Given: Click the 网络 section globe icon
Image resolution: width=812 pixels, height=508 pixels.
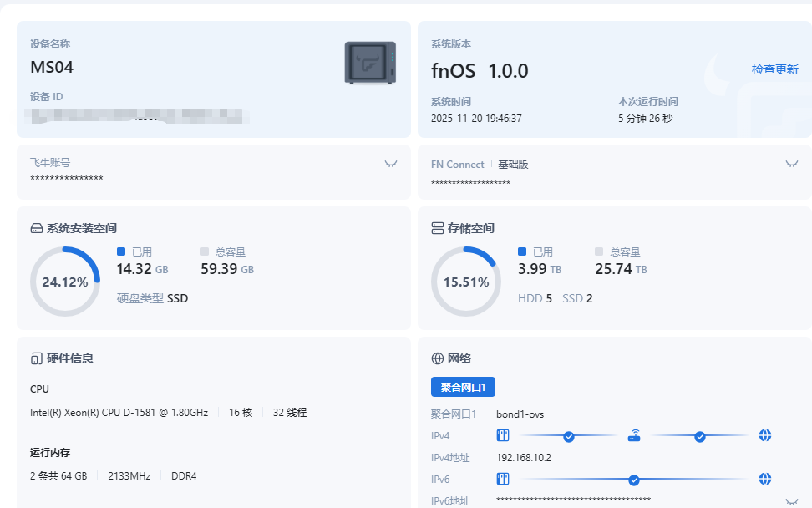Looking at the screenshot, I should tap(437, 358).
